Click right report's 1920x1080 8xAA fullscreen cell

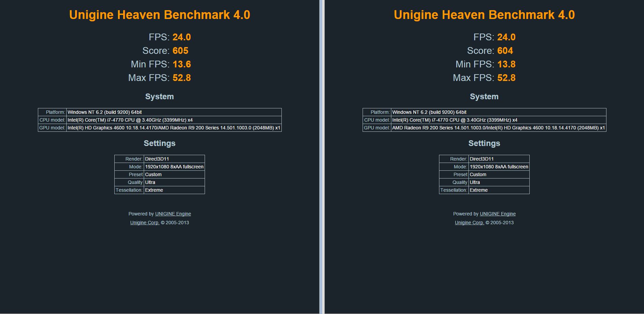click(x=499, y=167)
